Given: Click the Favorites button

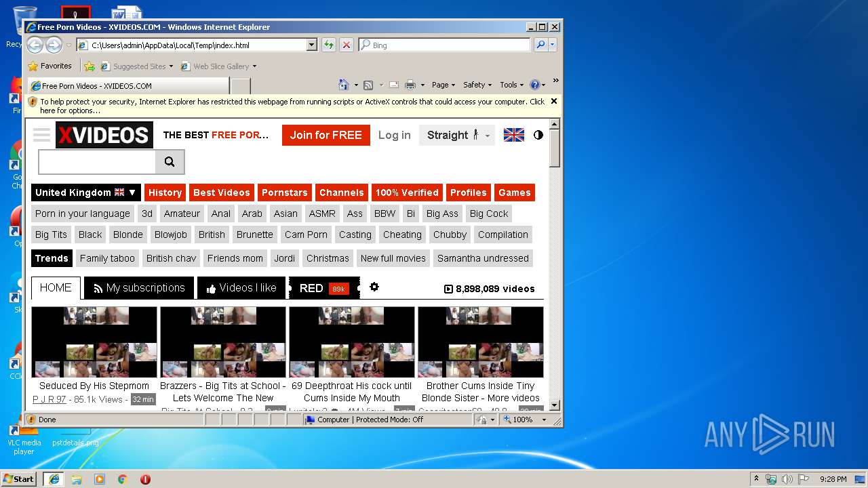Looking at the screenshot, I should tap(50, 66).
